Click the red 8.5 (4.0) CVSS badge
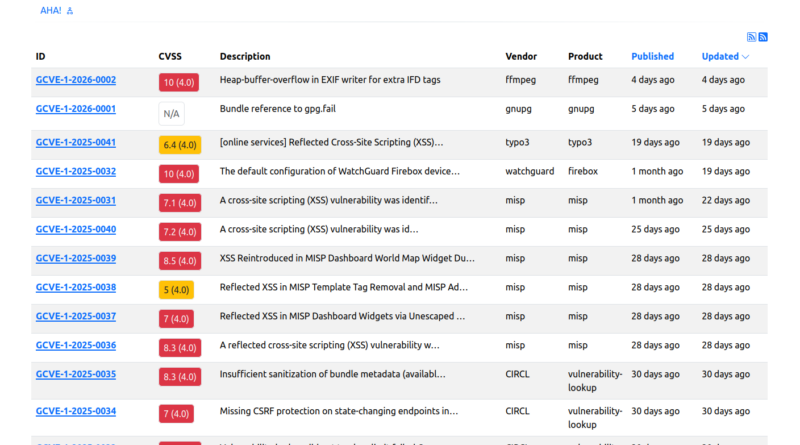Image resolution: width=800 pixels, height=445 pixels. click(180, 261)
